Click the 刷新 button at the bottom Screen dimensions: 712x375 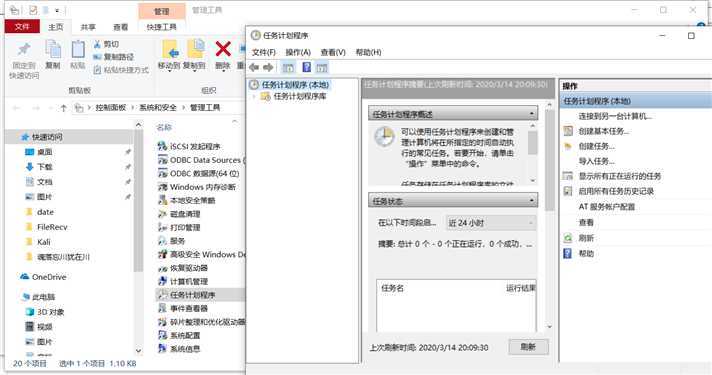(528, 347)
